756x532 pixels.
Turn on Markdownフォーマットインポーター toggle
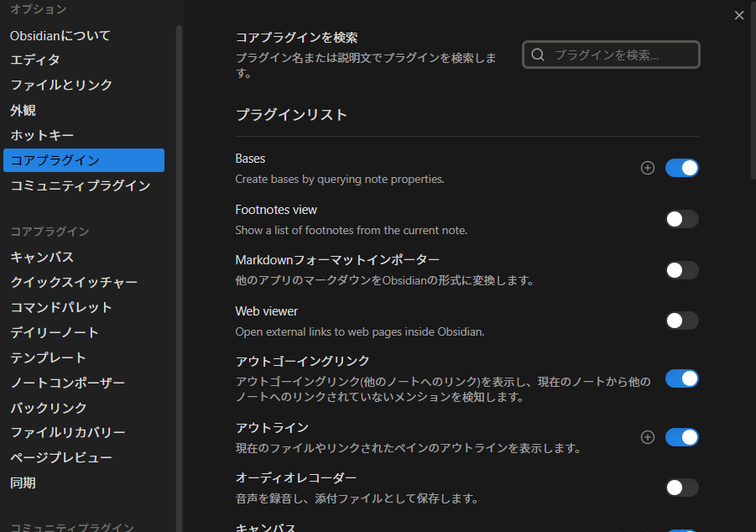pyautogui.click(x=681, y=270)
